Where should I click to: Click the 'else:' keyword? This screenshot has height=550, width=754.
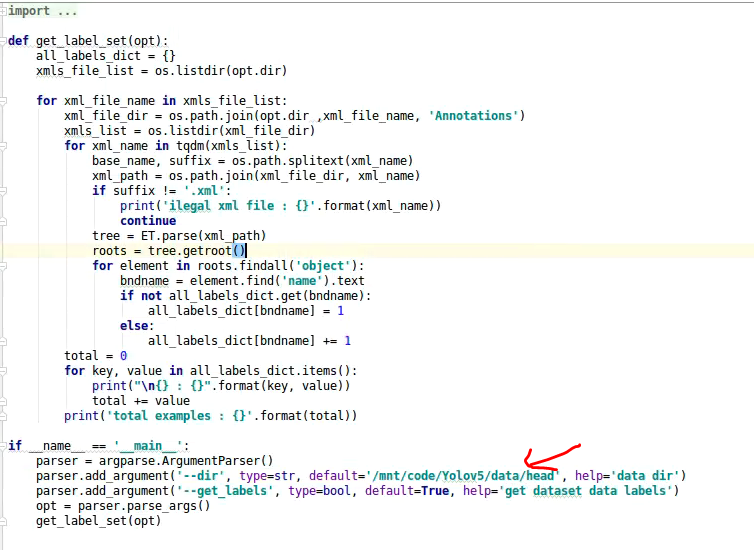click(x=137, y=326)
